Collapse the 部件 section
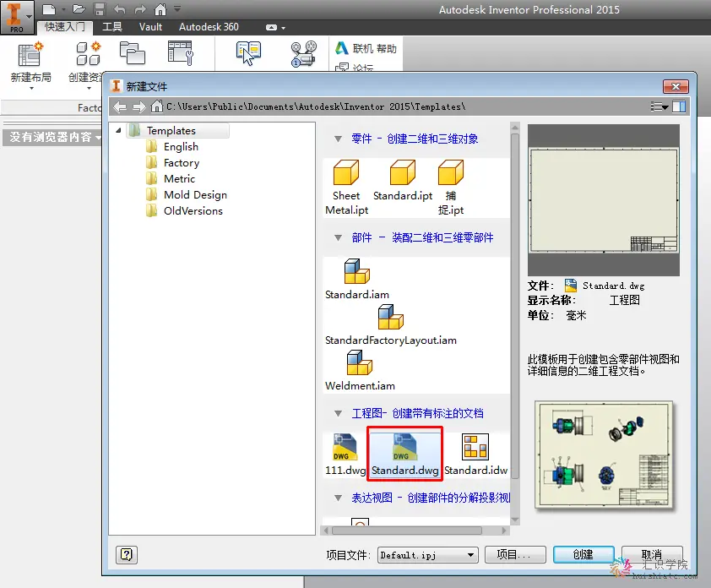 pos(338,237)
